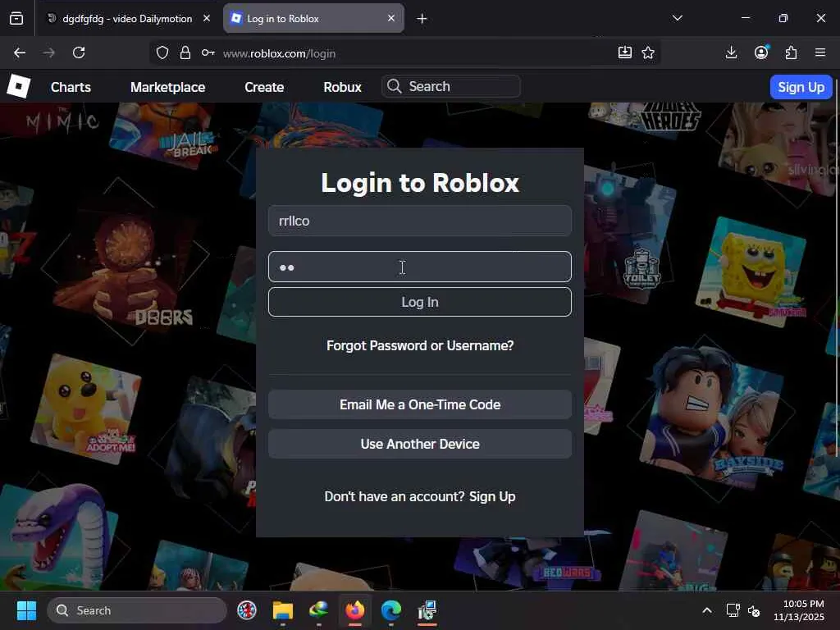840x630 pixels.
Task: Go to the Create page
Action: tap(264, 87)
